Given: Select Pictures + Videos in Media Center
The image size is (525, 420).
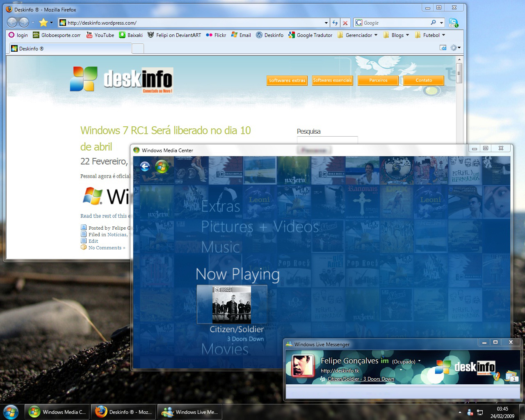Looking at the screenshot, I should [260, 227].
